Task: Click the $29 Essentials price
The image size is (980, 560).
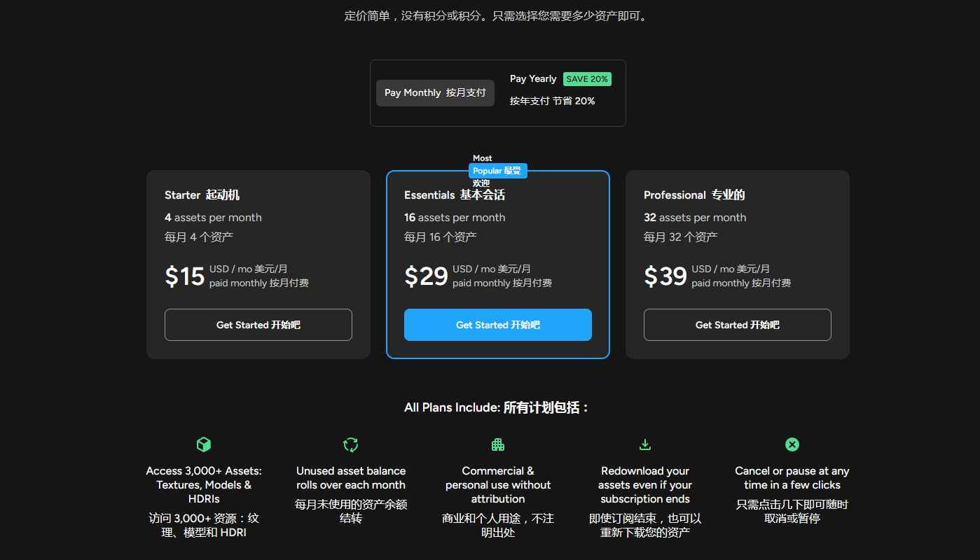Action: coord(426,276)
